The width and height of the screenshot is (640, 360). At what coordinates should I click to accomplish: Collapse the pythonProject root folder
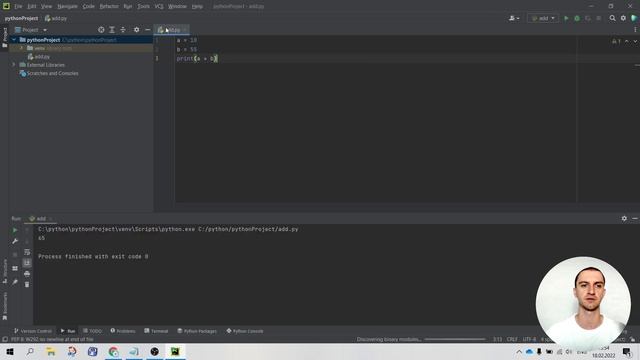coord(14,40)
